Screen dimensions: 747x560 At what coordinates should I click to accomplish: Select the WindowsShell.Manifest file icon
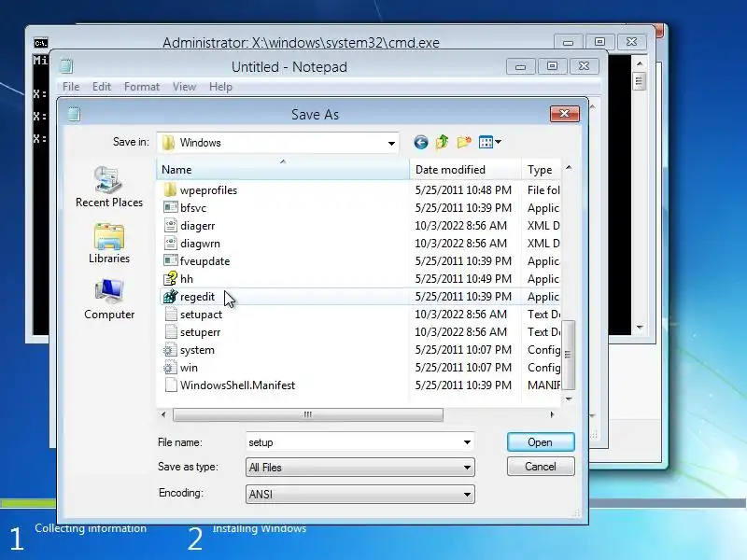pos(170,385)
